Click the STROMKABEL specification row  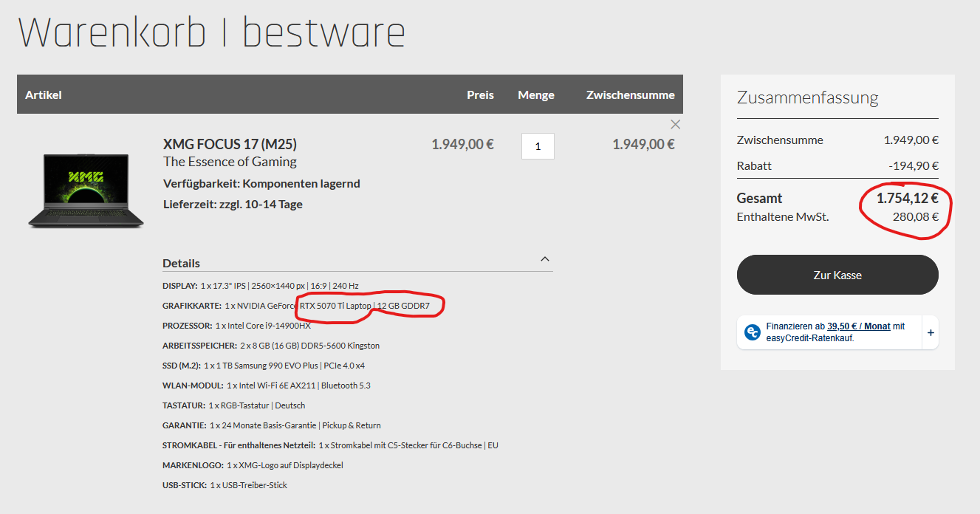tap(330, 445)
